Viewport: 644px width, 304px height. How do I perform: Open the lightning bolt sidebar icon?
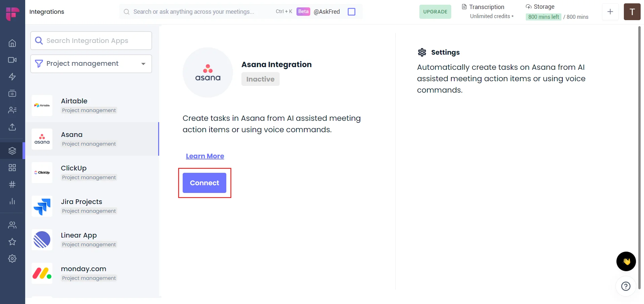[12, 77]
